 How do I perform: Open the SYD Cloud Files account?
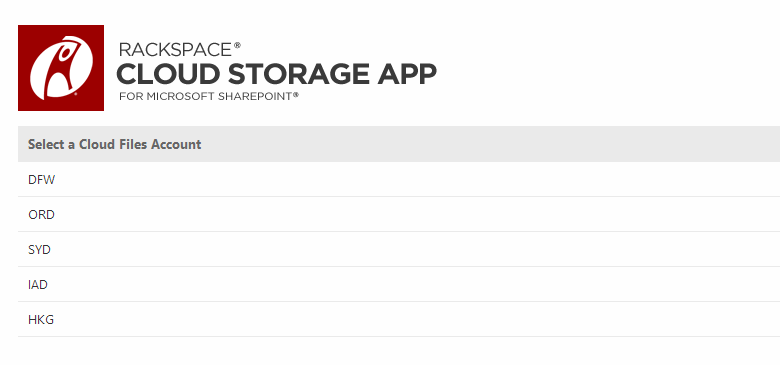(399, 249)
